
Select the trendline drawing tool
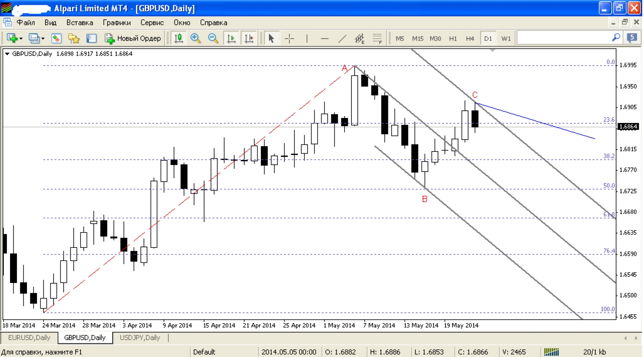342,38
